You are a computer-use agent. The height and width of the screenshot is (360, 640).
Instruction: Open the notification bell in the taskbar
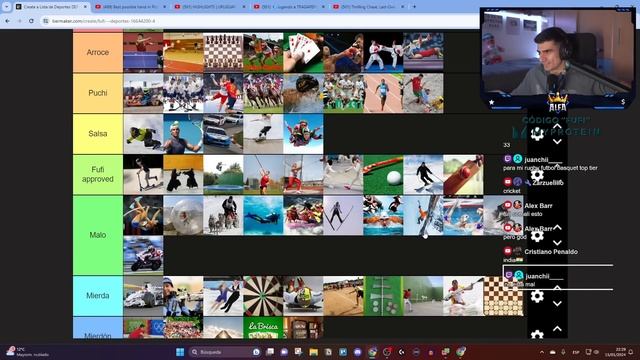[631, 352]
